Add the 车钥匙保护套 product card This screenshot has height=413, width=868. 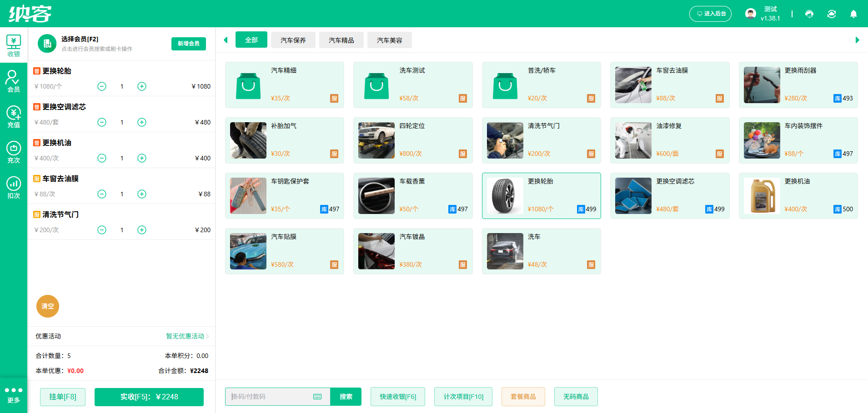point(285,196)
